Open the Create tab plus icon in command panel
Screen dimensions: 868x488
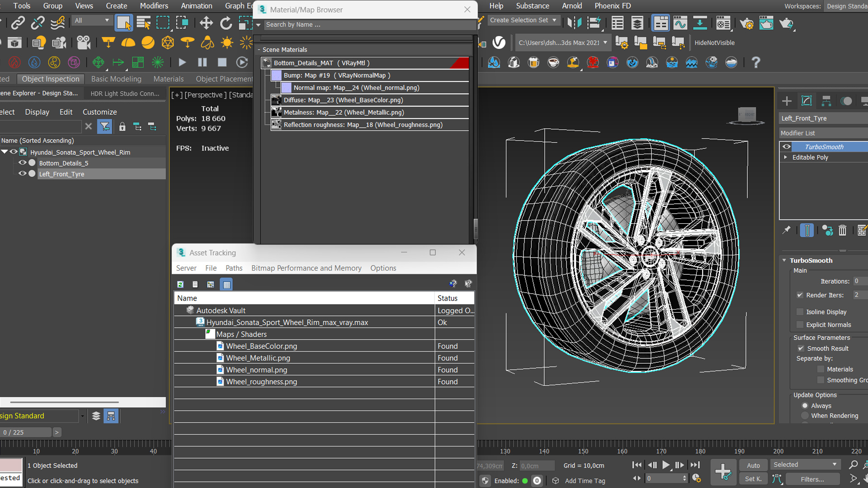point(787,101)
